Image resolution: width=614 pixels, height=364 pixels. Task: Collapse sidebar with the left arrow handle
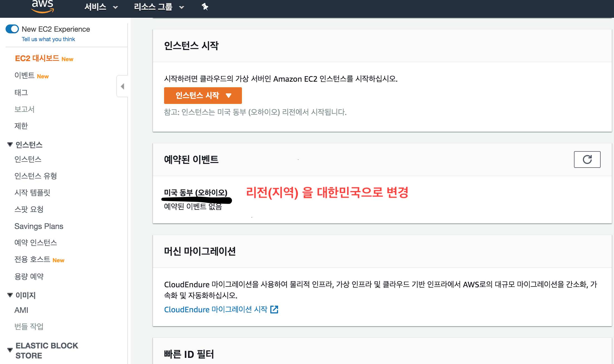(x=122, y=86)
